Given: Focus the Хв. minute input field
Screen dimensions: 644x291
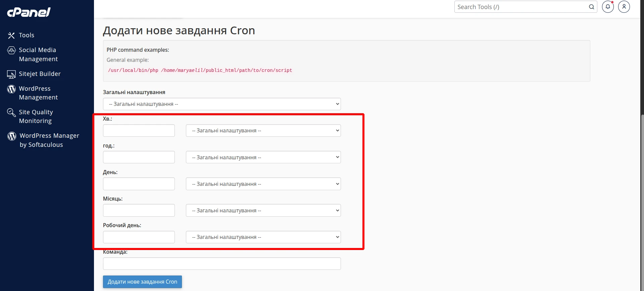Looking at the screenshot, I should [x=139, y=131].
